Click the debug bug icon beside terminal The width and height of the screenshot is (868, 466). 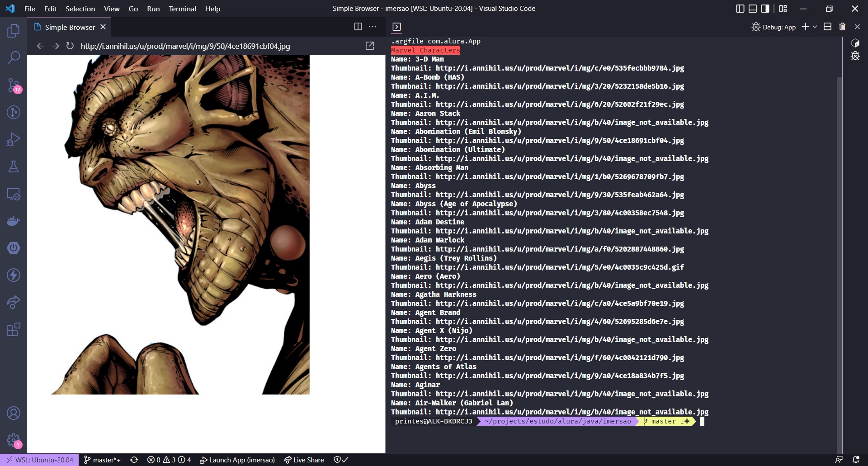pyautogui.click(x=855, y=56)
